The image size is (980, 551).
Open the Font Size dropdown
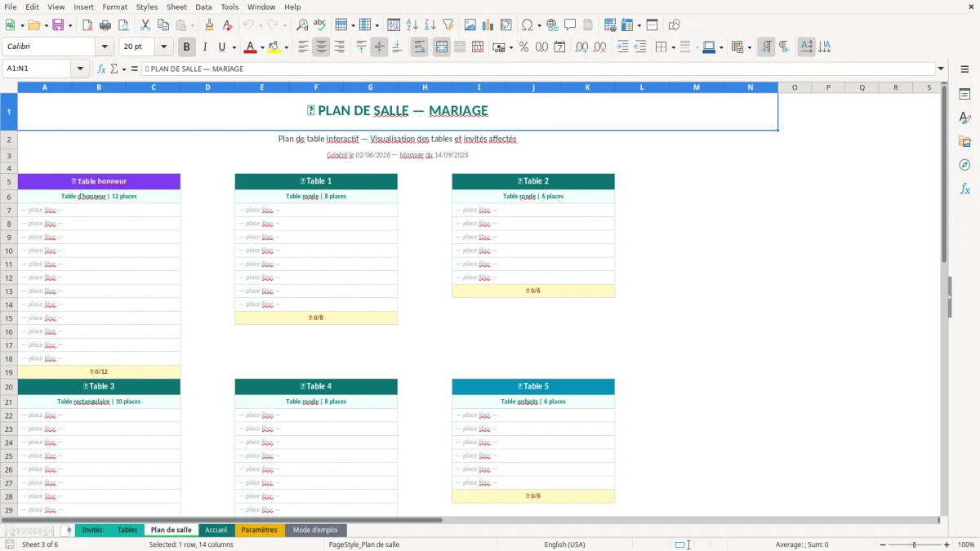[x=163, y=47]
